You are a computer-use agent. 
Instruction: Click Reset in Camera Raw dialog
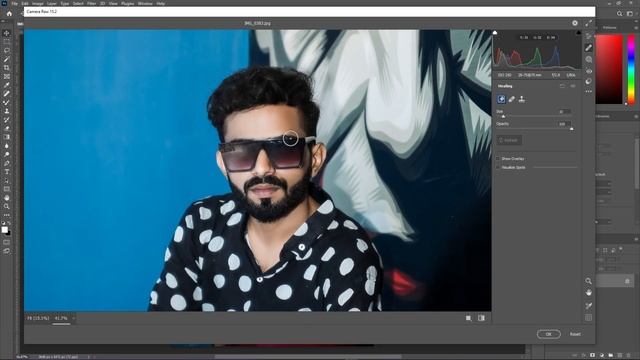tap(575, 334)
